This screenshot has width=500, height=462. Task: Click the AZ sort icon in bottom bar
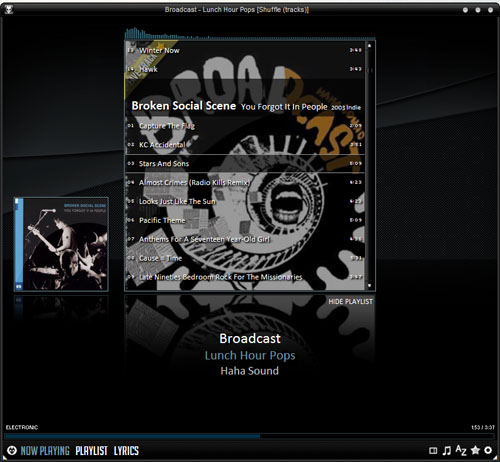coord(461,450)
